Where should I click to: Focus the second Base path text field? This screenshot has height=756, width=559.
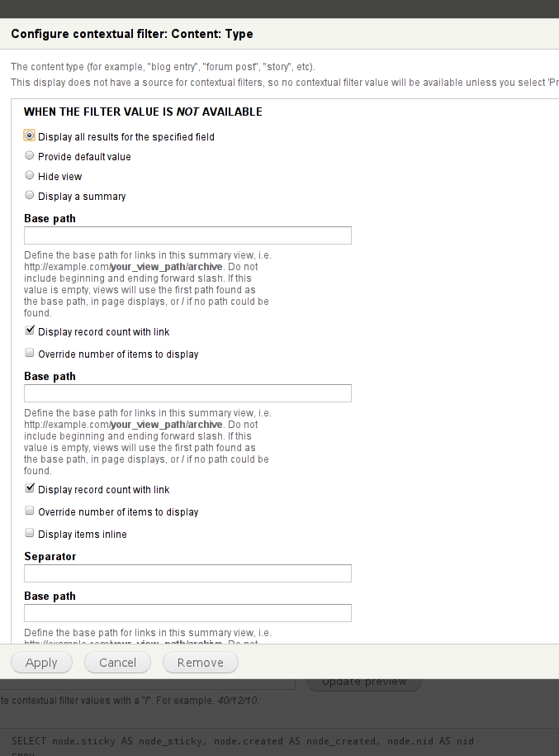(187, 393)
